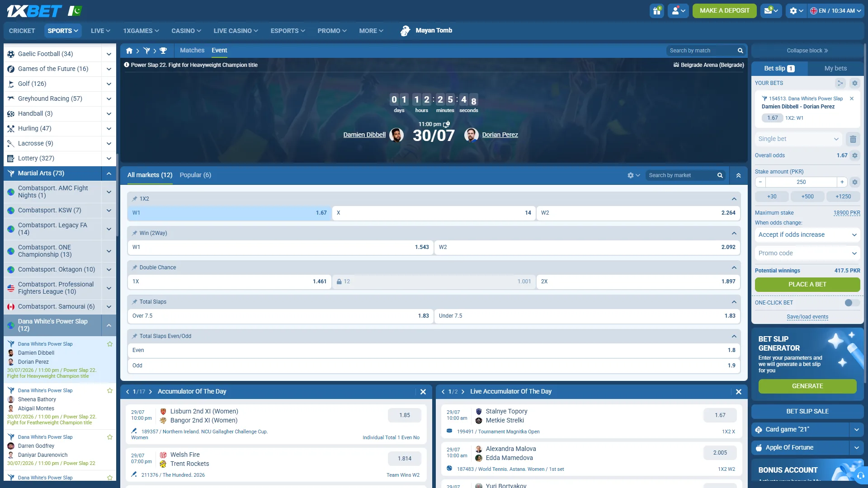
Task: Click the trophy tournament breadcrumb icon
Action: (163, 51)
